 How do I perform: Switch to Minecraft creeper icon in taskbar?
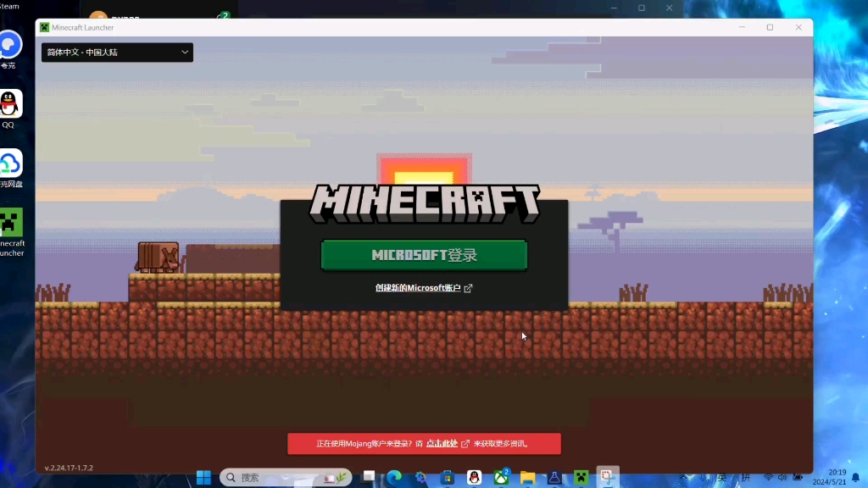pos(581,477)
